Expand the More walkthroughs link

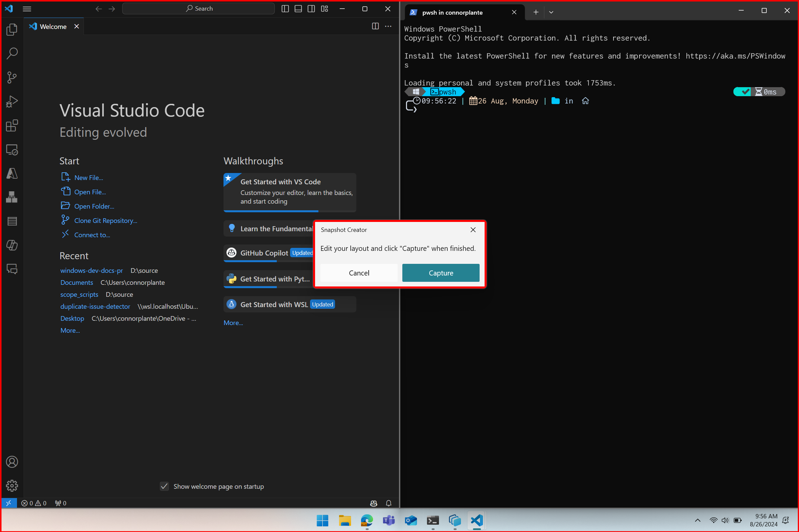coord(233,322)
